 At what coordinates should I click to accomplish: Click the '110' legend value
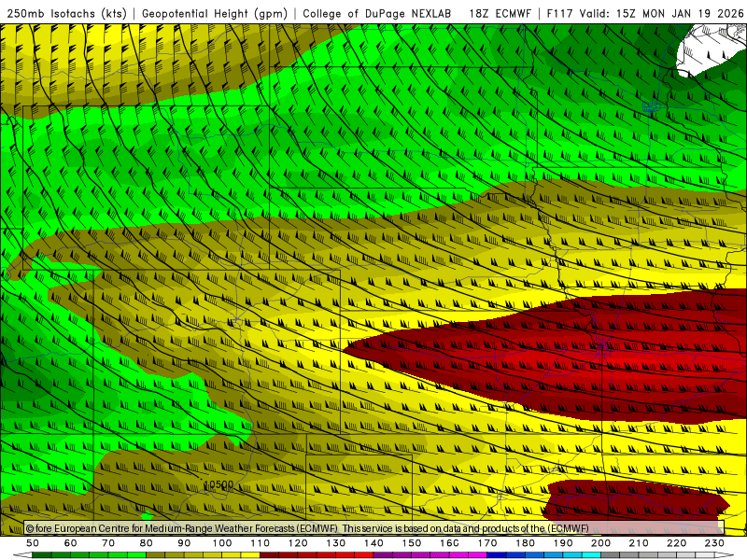[x=260, y=543]
